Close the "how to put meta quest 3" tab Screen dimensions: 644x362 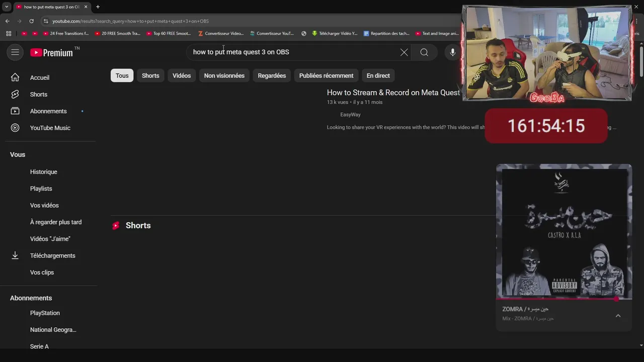(86, 7)
